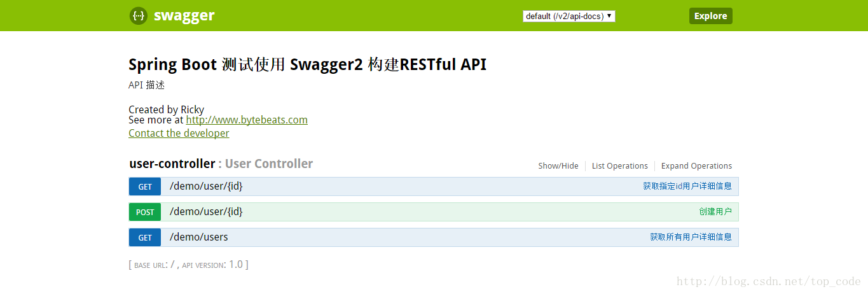
Task: Open the default (/v2/api-docs) dropdown
Action: tap(569, 16)
